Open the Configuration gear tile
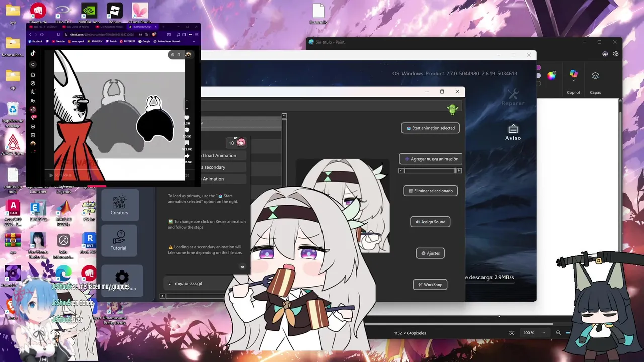 122,281
